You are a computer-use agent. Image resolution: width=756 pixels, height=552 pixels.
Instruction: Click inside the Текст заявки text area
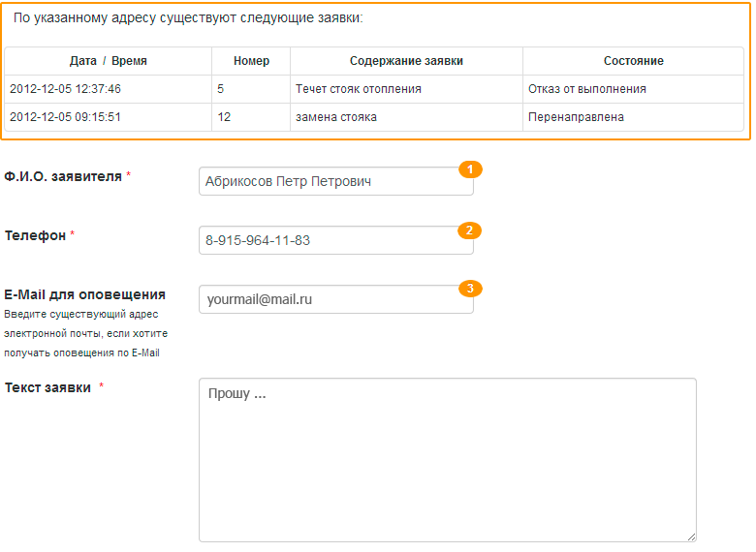click(x=447, y=460)
